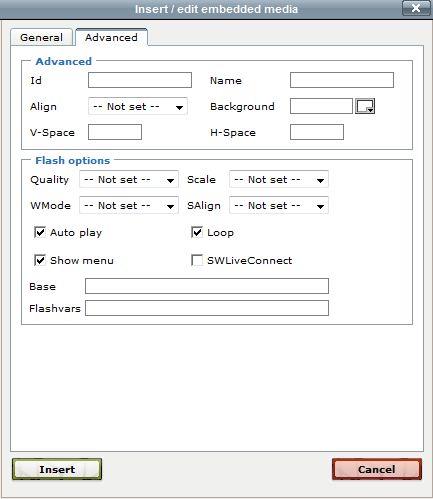
Task: Open the Background color picker icon
Action: coord(365,106)
